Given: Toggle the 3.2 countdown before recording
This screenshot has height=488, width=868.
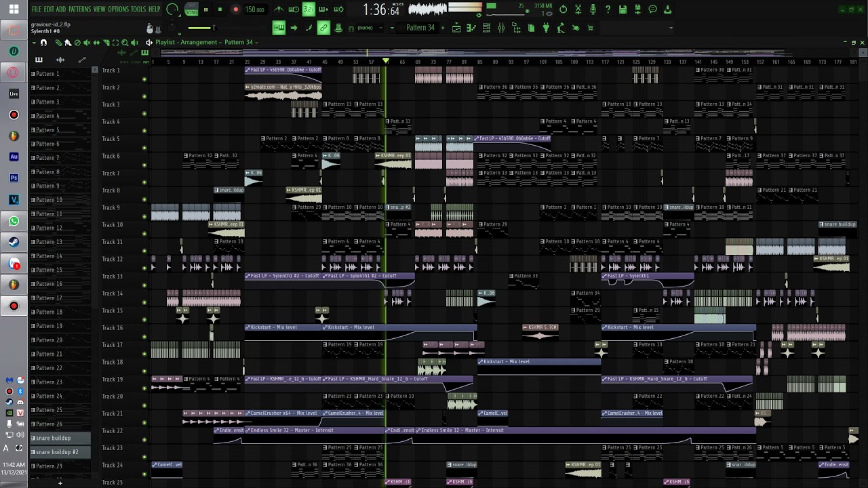Looking at the screenshot, I should tap(309, 9).
